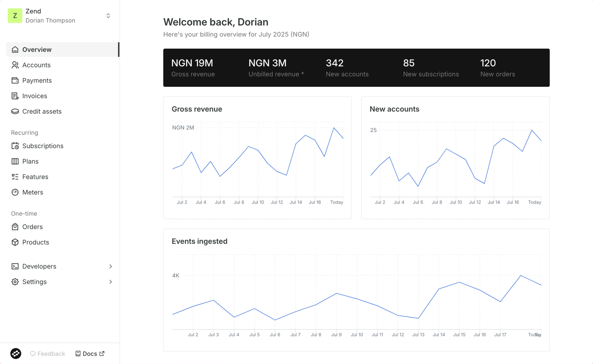Open the workspace switcher chevron
The height and width of the screenshot is (364, 593).
[108, 15]
